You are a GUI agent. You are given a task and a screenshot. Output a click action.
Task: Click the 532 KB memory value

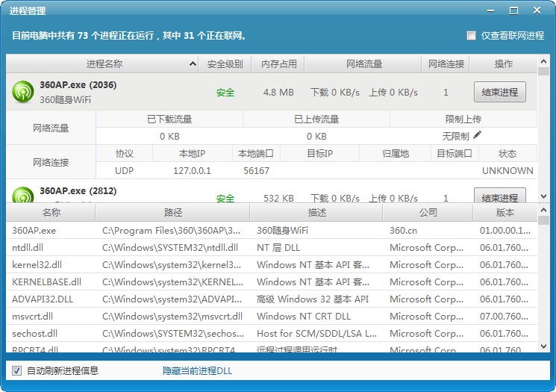point(278,198)
